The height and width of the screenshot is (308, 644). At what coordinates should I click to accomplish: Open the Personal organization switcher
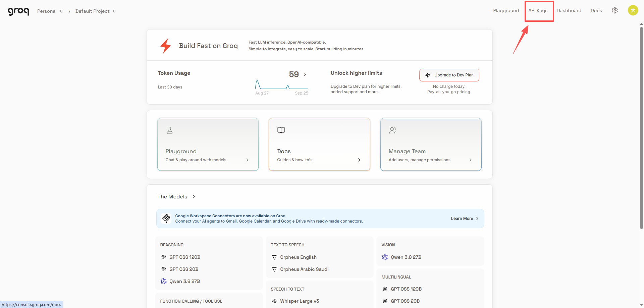tap(50, 11)
